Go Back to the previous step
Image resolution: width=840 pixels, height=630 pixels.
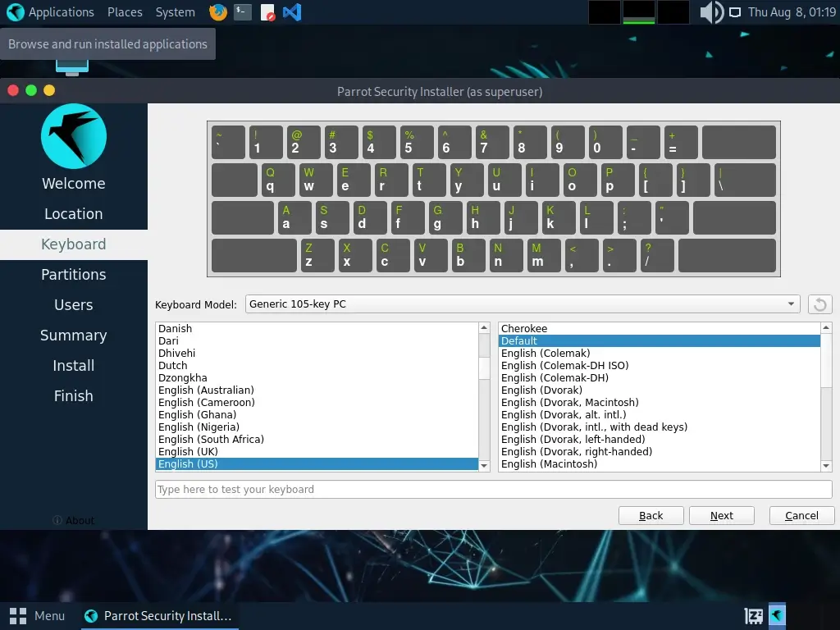tap(651, 515)
